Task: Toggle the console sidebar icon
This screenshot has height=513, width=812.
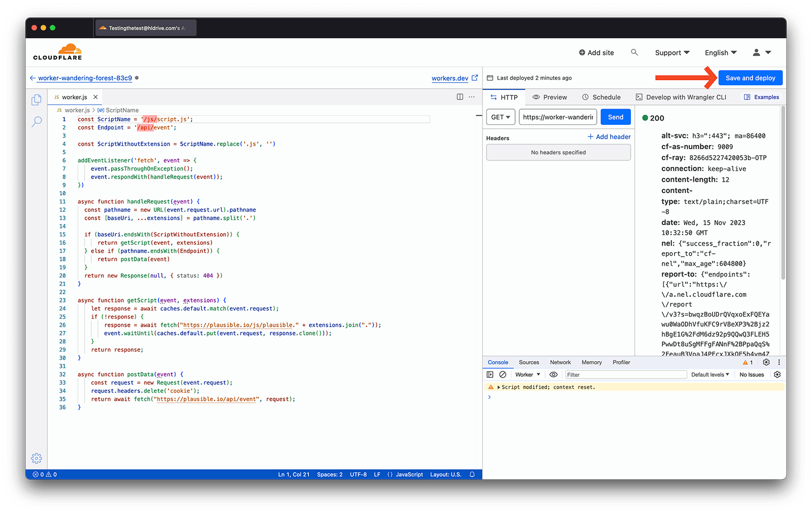Action: point(490,375)
